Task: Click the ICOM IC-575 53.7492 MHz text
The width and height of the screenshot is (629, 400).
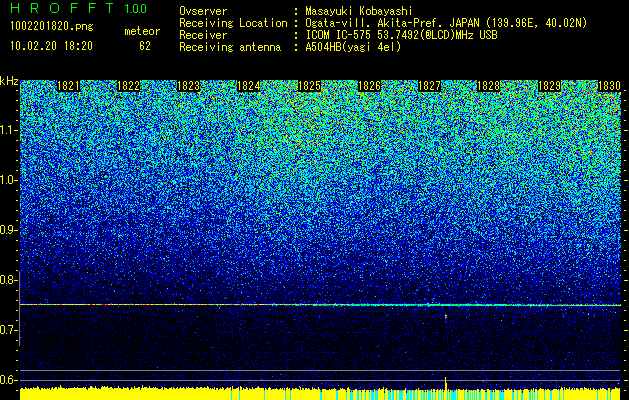Action: click(x=401, y=35)
